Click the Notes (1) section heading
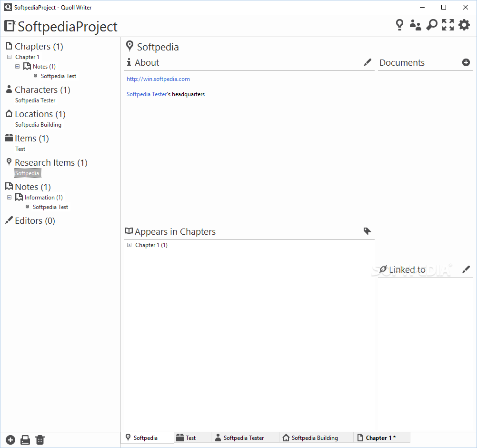 [x=33, y=187]
